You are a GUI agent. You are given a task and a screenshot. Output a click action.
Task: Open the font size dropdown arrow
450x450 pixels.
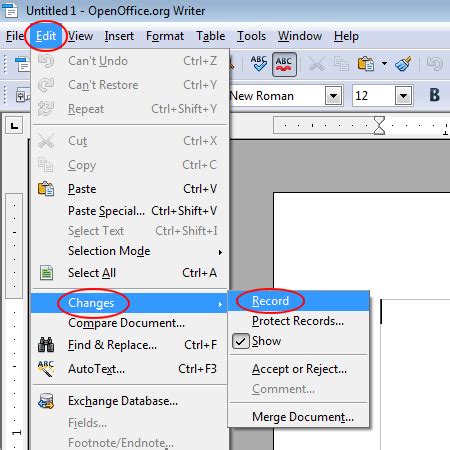coord(404,96)
